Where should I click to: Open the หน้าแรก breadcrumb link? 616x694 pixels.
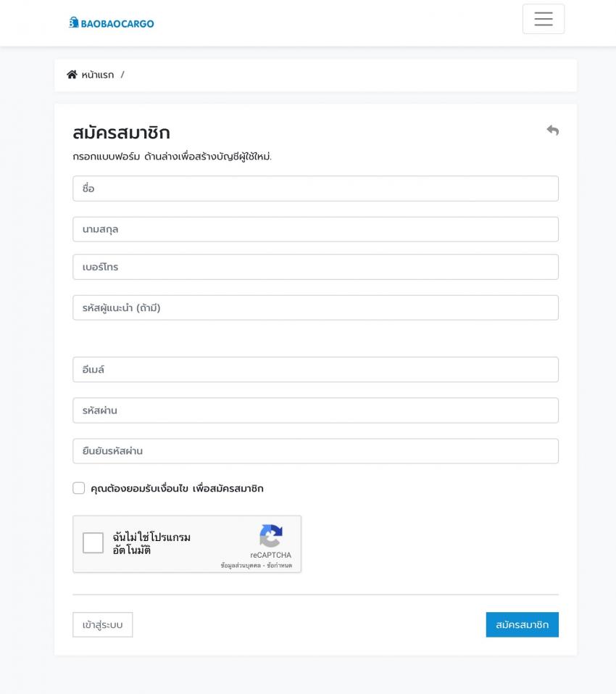pyautogui.click(x=98, y=75)
